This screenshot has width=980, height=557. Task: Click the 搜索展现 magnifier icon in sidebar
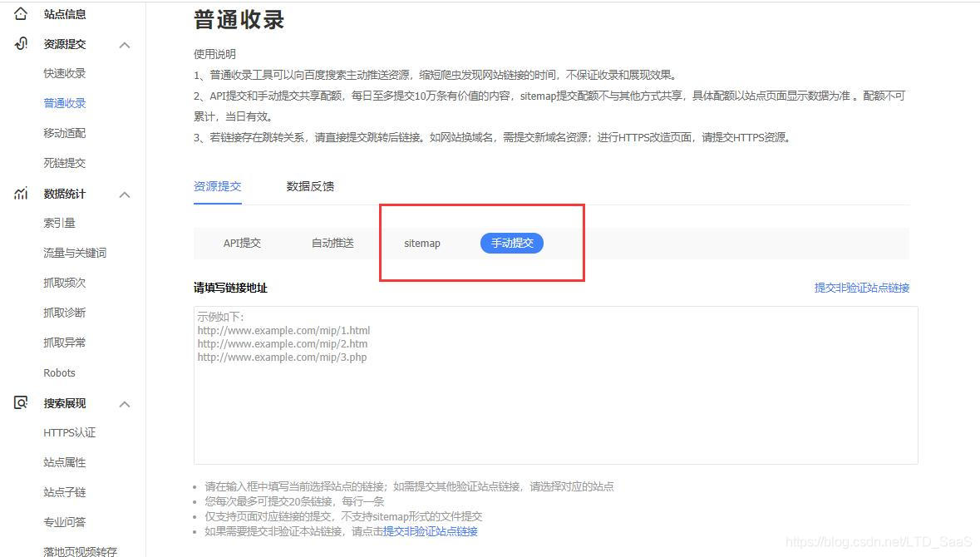(20, 402)
